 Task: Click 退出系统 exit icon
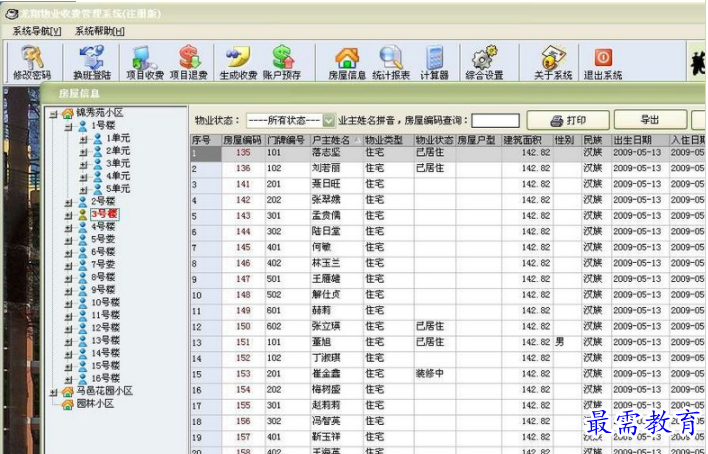tap(603, 62)
